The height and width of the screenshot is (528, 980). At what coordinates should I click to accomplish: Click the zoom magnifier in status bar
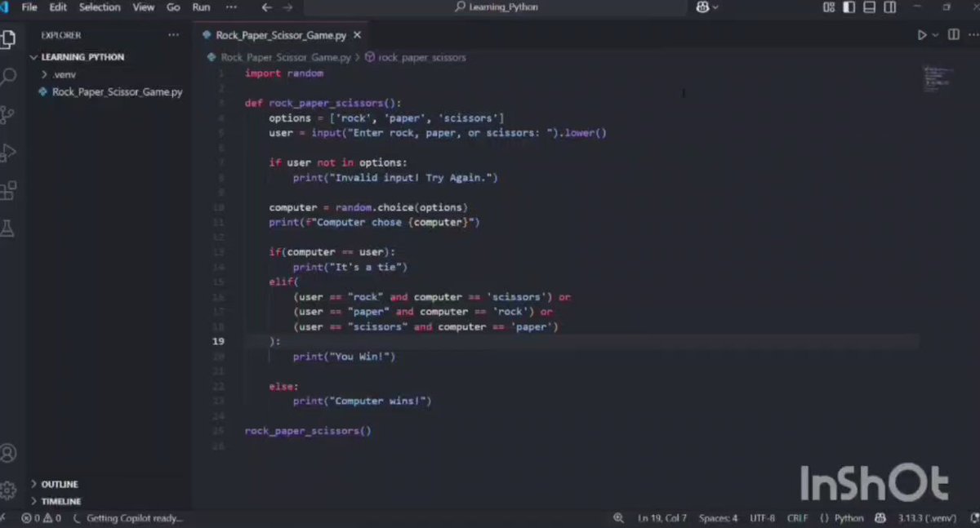click(619, 518)
